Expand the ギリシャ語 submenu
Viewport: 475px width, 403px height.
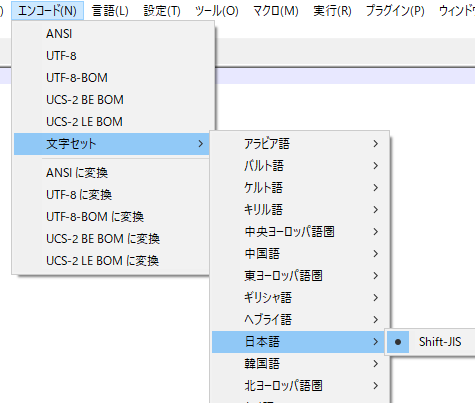[299, 298]
